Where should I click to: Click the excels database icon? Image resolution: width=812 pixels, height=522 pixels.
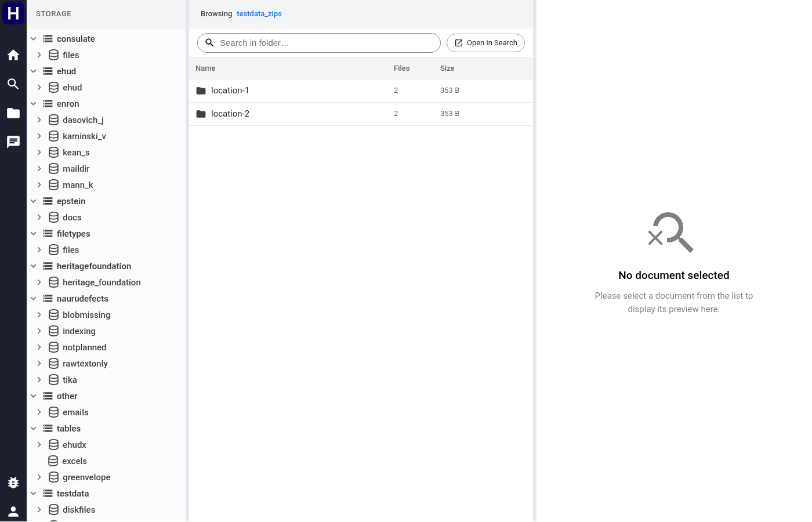(x=53, y=461)
